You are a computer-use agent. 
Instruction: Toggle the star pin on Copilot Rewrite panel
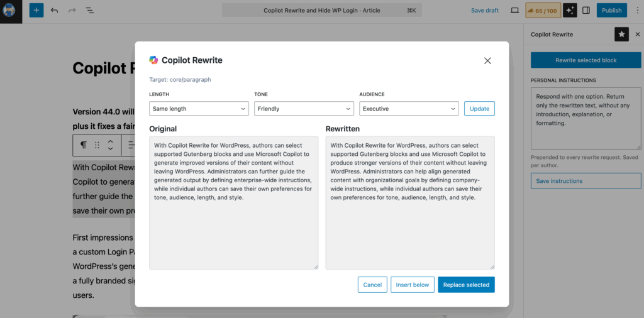(x=621, y=35)
